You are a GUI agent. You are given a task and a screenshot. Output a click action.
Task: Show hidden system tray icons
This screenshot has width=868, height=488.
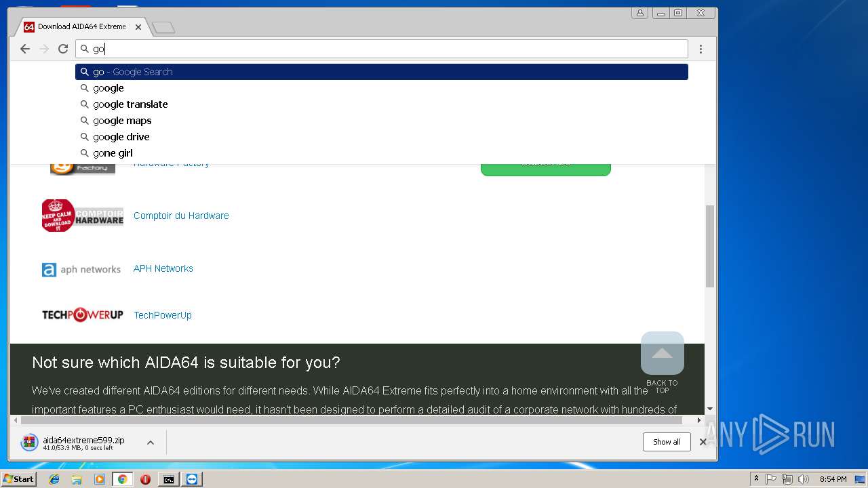(756, 479)
